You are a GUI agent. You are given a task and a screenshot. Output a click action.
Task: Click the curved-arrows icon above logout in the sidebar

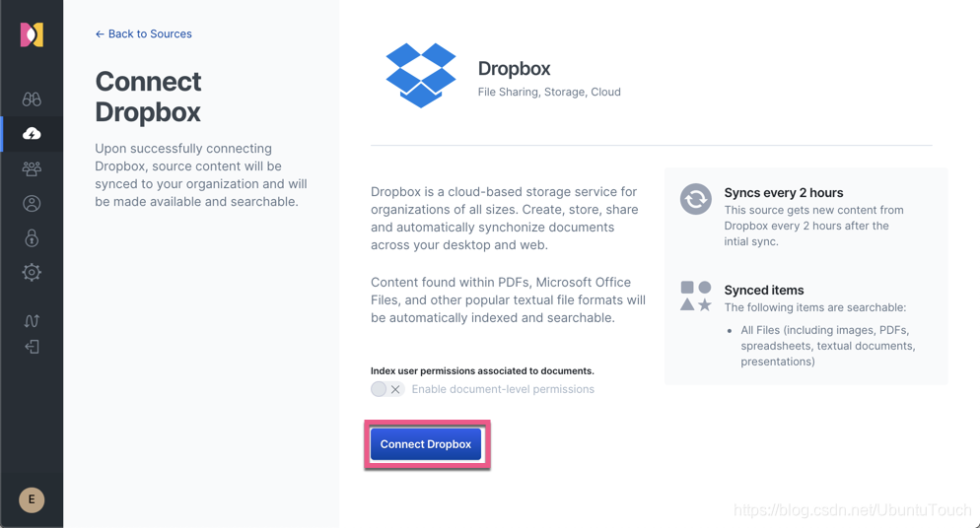click(32, 321)
